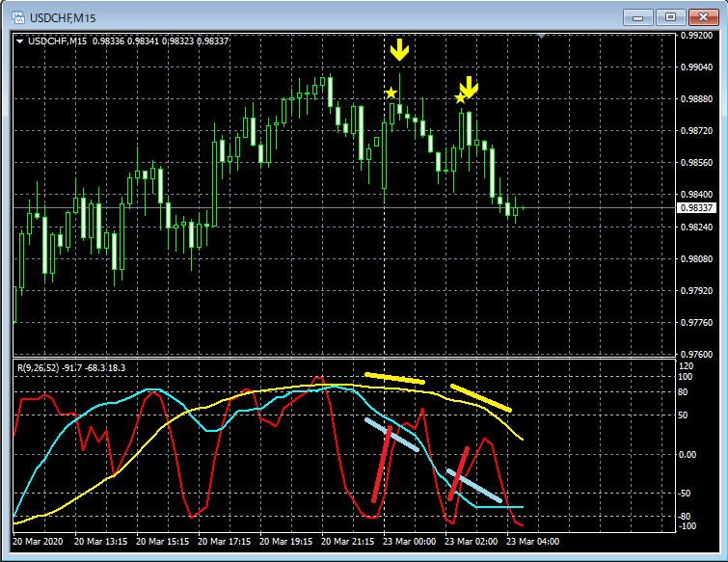Minimize the USDCHF,M15 chart window
728x562 pixels.
638,17
